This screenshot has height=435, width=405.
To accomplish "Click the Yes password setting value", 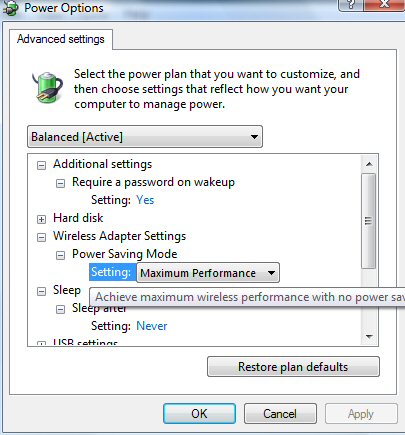I will 145,200.
